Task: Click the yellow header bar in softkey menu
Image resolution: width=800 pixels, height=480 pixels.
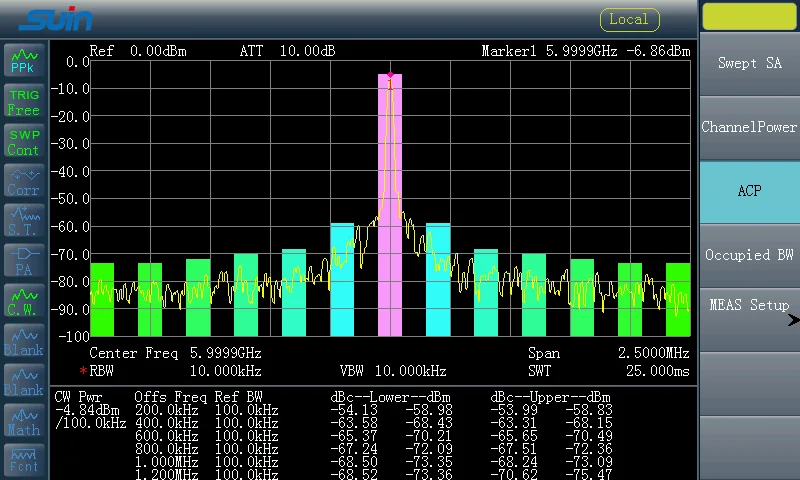Action: point(749,17)
